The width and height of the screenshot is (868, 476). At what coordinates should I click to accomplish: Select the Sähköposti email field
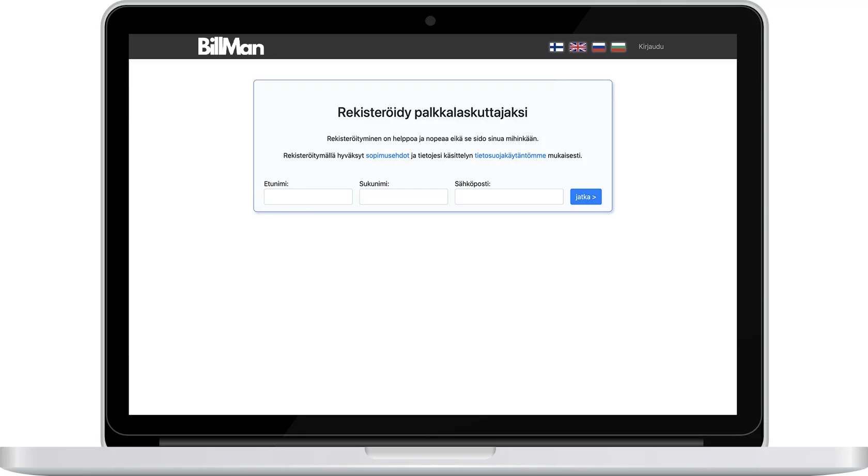pos(508,197)
